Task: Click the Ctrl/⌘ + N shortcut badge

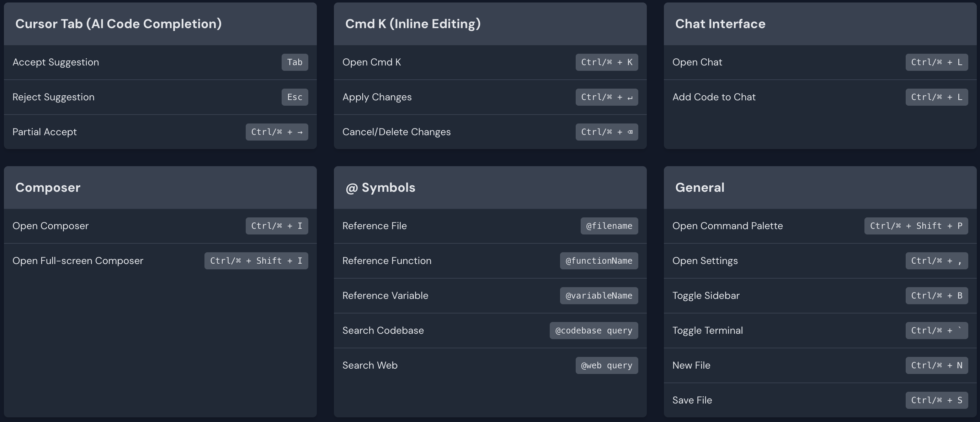Action: coord(937,365)
